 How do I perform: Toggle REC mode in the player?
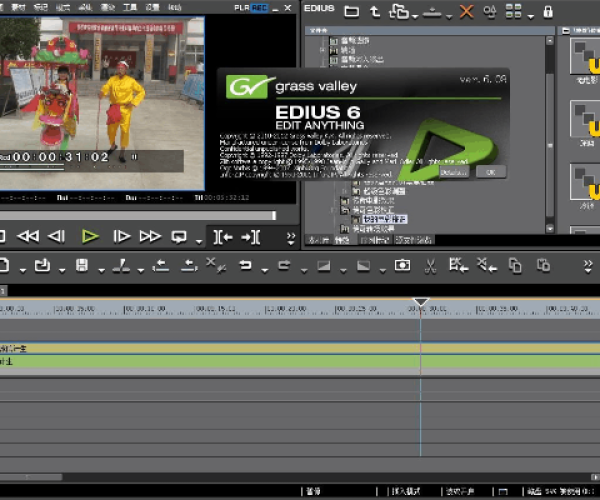[x=260, y=7]
